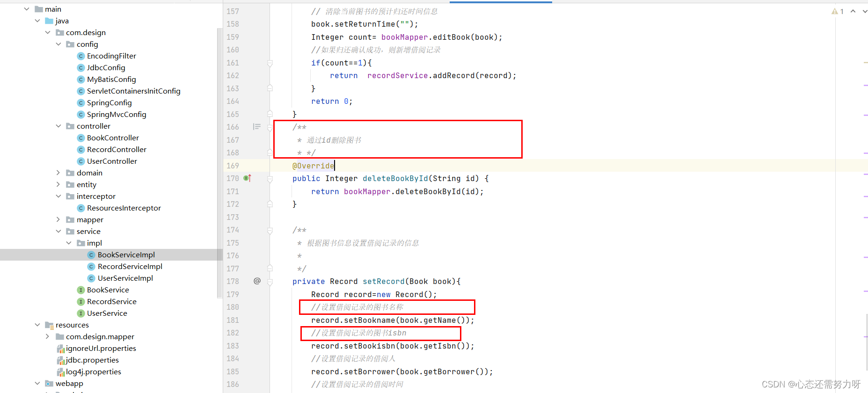Viewport: 868px width, 393px height.
Task: Open UserController class
Action: click(112, 161)
